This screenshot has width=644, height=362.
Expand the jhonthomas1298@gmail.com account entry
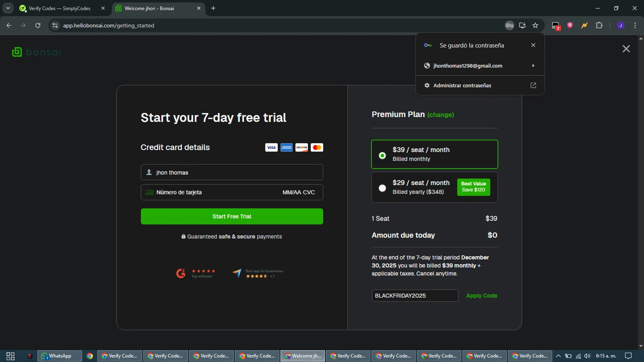point(480,66)
